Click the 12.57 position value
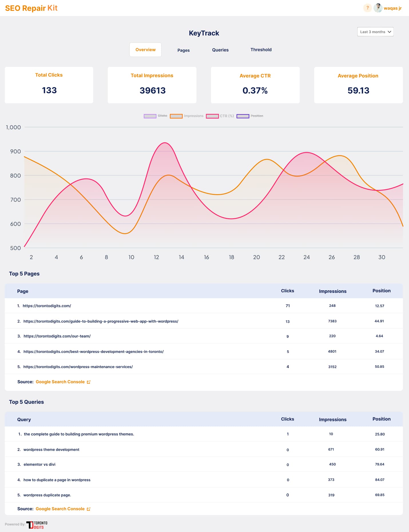Image resolution: width=409 pixels, height=532 pixels. (x=380, y=306)
